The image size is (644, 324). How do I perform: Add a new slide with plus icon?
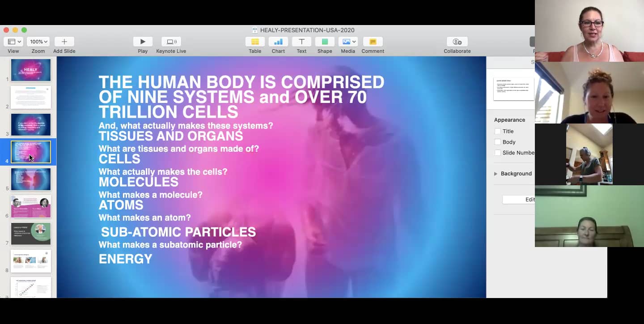point(64,42)
